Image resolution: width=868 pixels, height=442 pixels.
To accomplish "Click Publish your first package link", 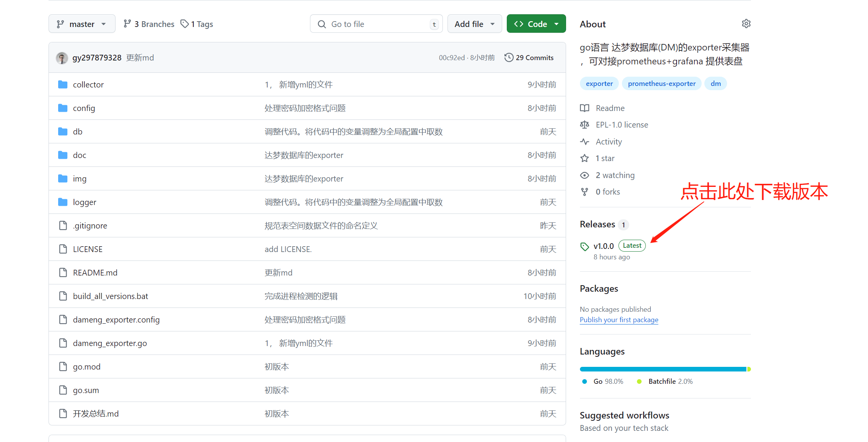I will [x=619, y=320].
